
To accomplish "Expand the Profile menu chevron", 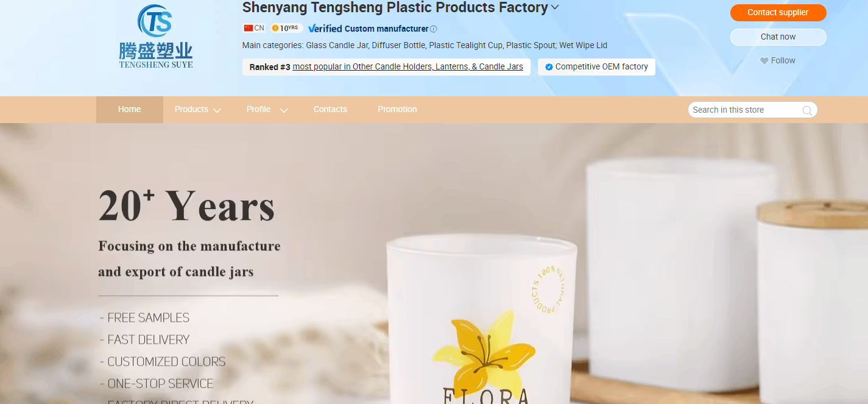I will tap(284, 110).
